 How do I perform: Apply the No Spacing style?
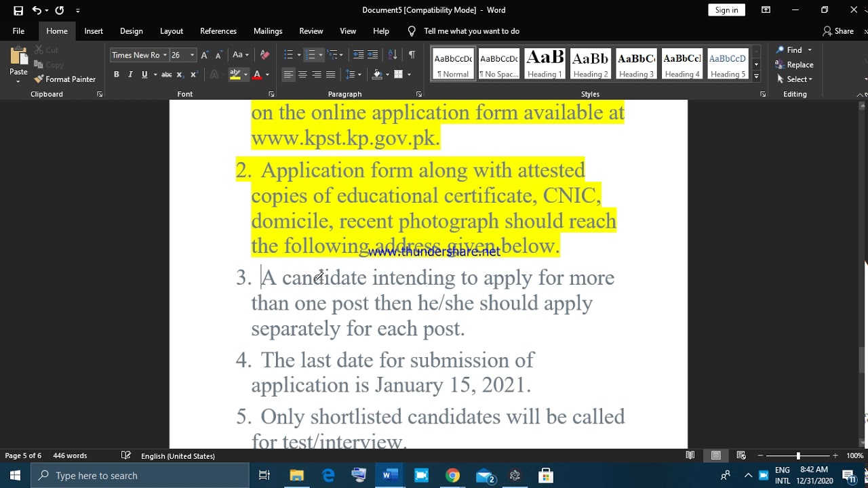pos(498,64)
